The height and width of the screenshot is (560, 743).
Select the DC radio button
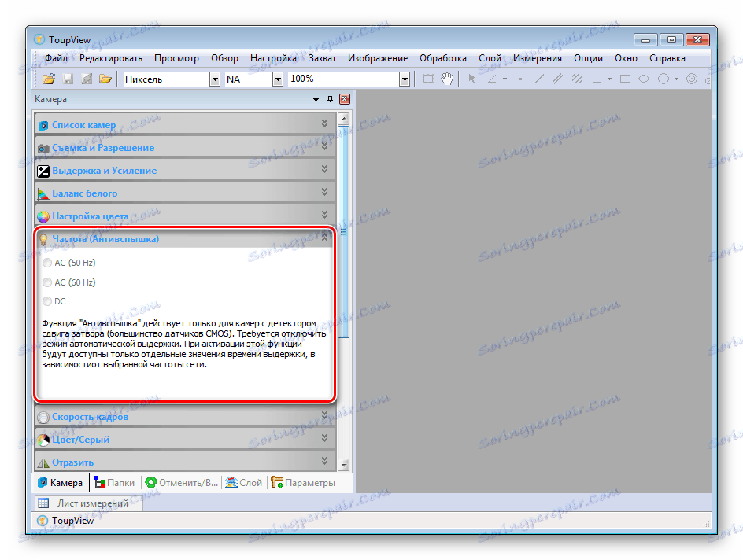[47, 301]
